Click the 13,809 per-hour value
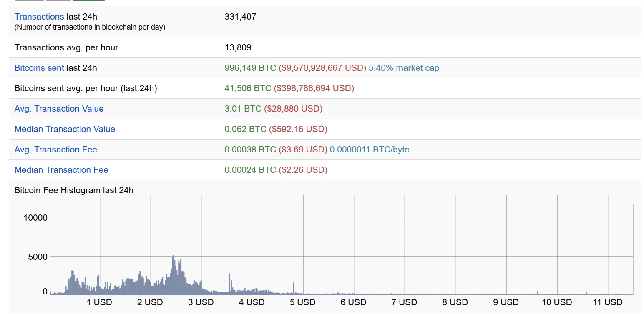Screen dimensions: 644x314 pos(238,47)
